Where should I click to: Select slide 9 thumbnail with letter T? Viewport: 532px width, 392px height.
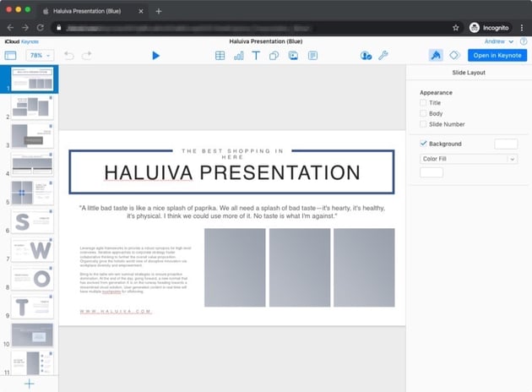tap(32, 307)
